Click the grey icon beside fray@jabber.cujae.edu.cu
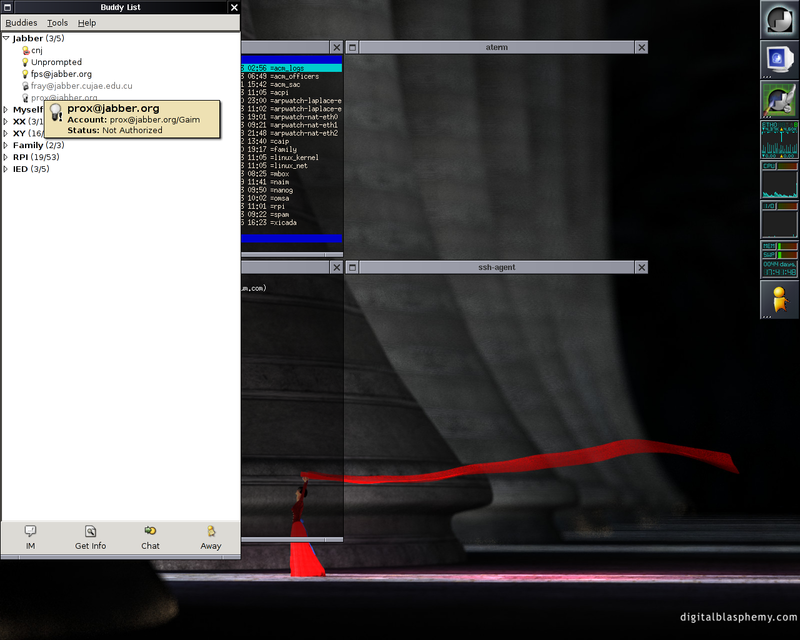This screenshot has height=640, width=800. [25, 86]
